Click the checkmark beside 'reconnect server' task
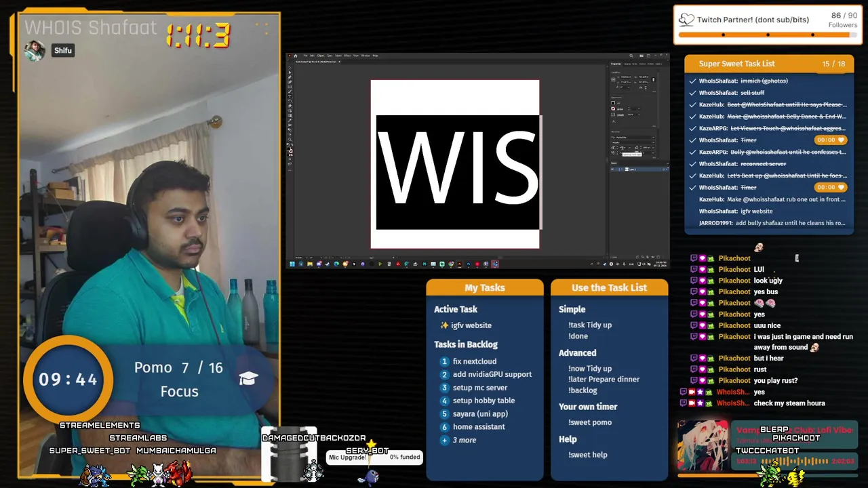The width and height of the screenshot is (868, 488). point(692,164)
